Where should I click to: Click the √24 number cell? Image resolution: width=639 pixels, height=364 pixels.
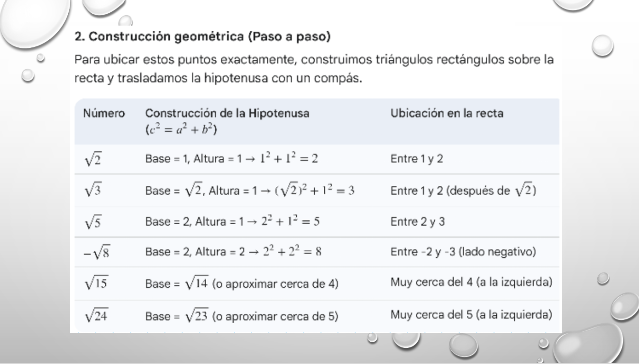[96, 316]
